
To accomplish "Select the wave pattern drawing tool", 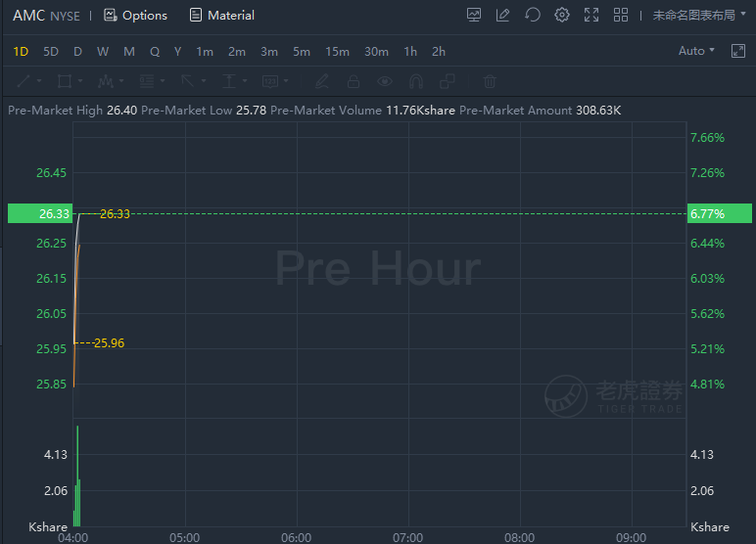I will pyautogui.click(x=106, y=81).
